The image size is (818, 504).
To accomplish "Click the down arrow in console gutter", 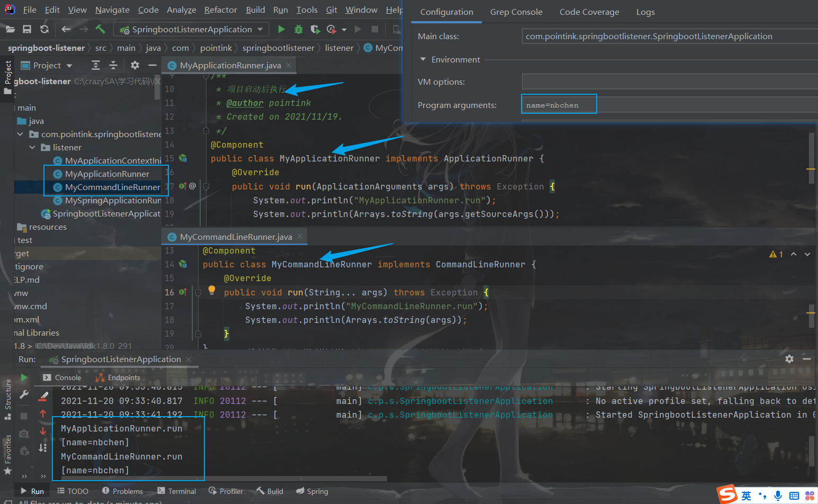I will pos(43,431).
